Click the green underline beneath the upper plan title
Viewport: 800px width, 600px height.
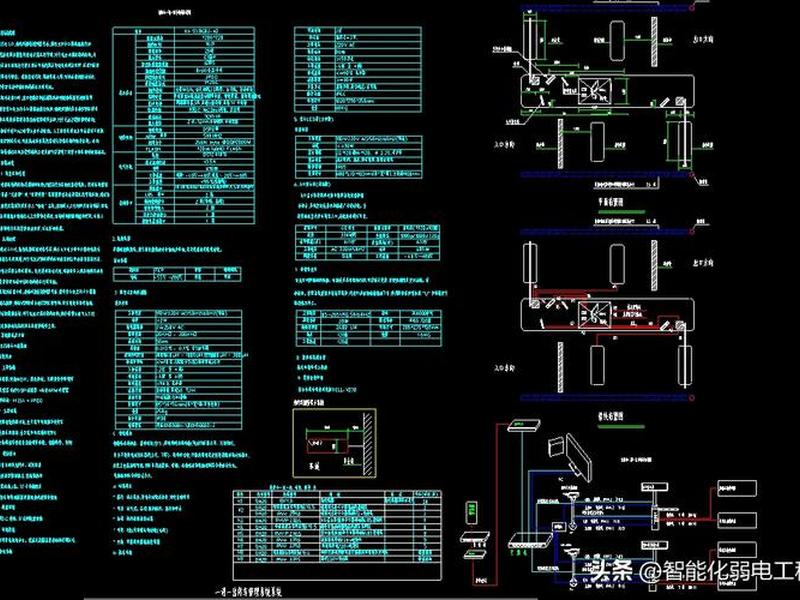pyautogui.click(x=621, y=211)
